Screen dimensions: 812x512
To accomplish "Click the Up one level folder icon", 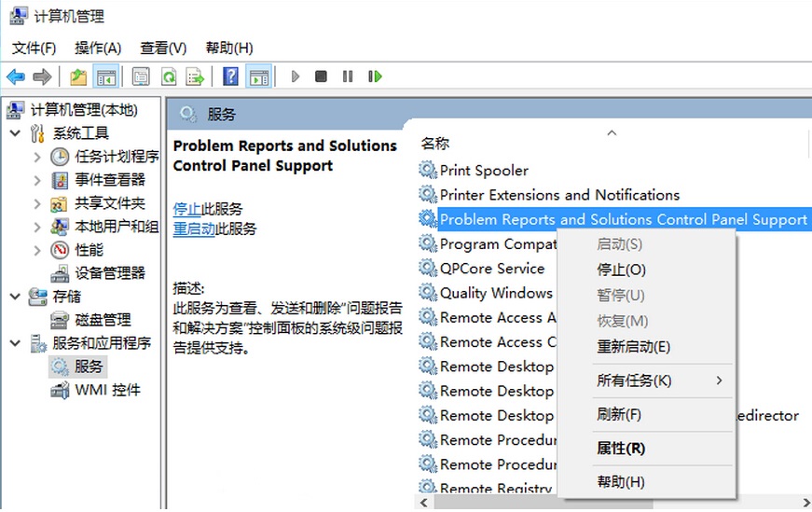I will pyautogui.click(x=78, y=76).
